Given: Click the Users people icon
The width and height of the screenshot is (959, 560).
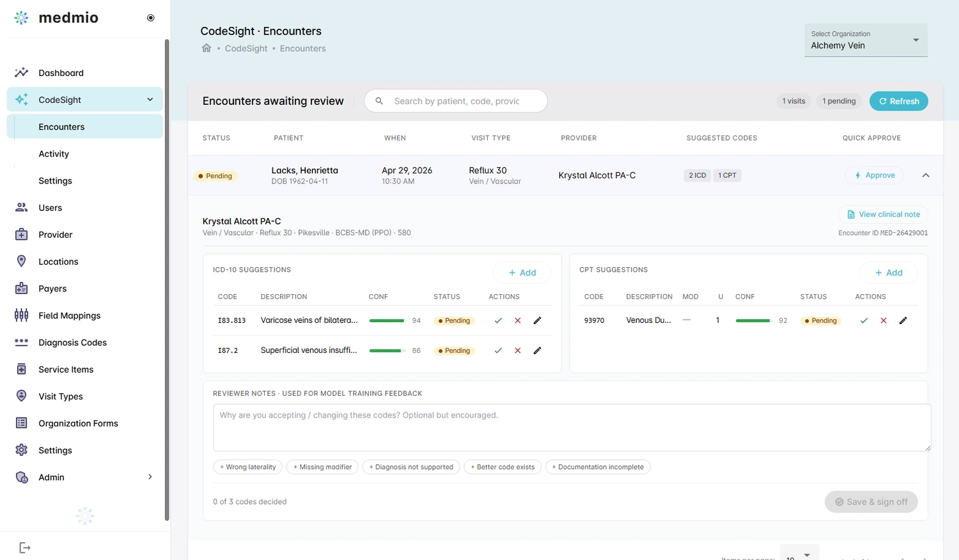Looking at the screenshot, I should coord(22,208).
